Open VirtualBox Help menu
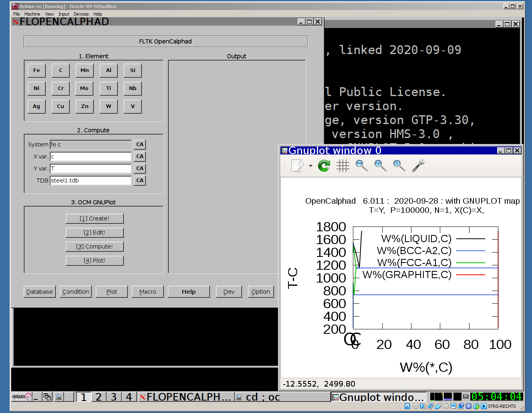The image size is (532, 413). [97, 14]
